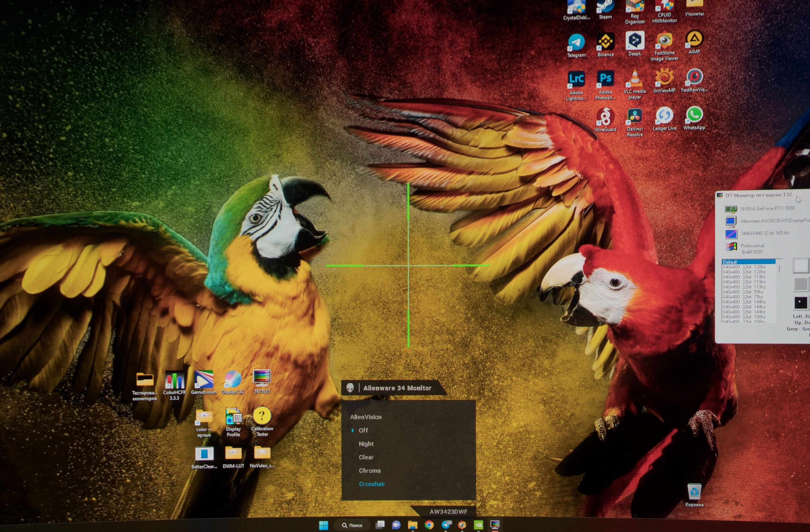Click the black dot test pattern button

801,302
